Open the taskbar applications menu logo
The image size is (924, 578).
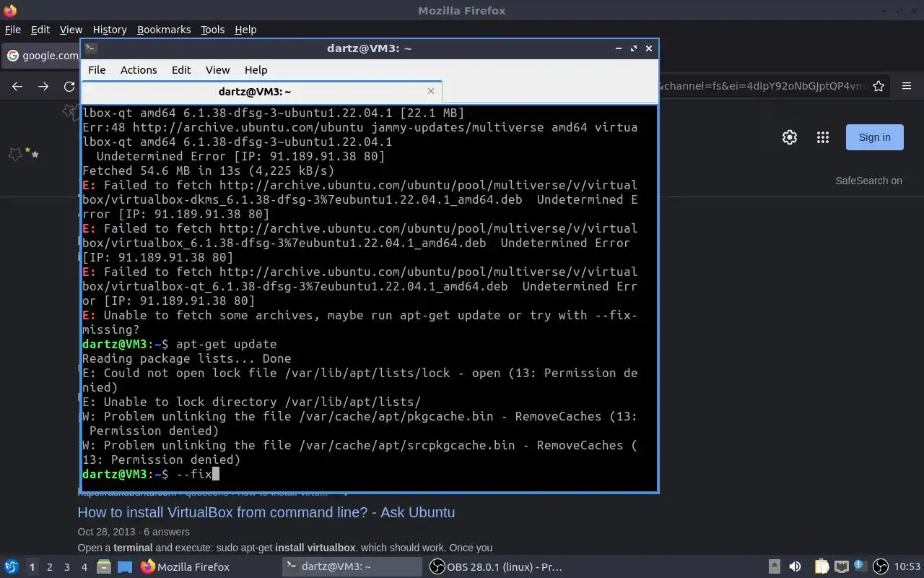(x=12, y=567)
